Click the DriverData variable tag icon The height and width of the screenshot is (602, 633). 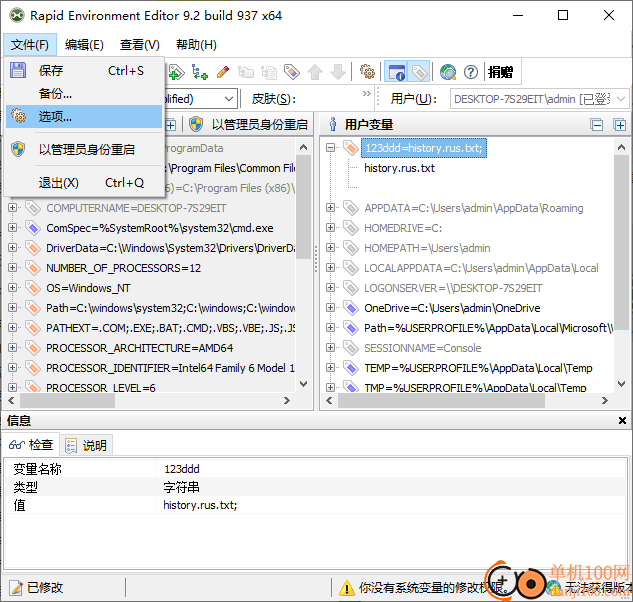[33, 248]
